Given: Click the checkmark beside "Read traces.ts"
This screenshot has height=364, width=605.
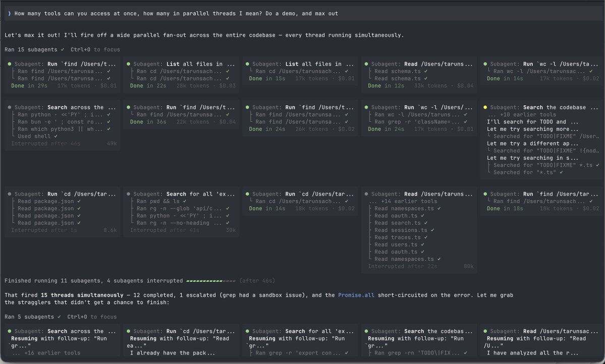Looking at the screenshot, I should 425,237.
